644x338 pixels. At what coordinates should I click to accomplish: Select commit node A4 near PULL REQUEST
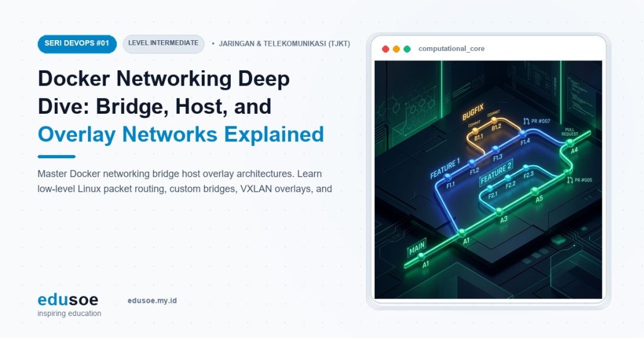coord(570,143)
